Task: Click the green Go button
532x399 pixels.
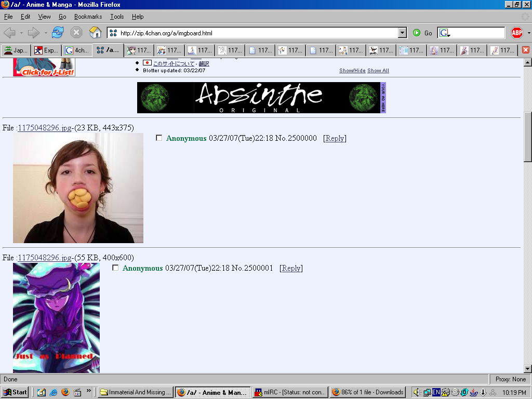Action: pyautogui.click(x=422, y=33)
